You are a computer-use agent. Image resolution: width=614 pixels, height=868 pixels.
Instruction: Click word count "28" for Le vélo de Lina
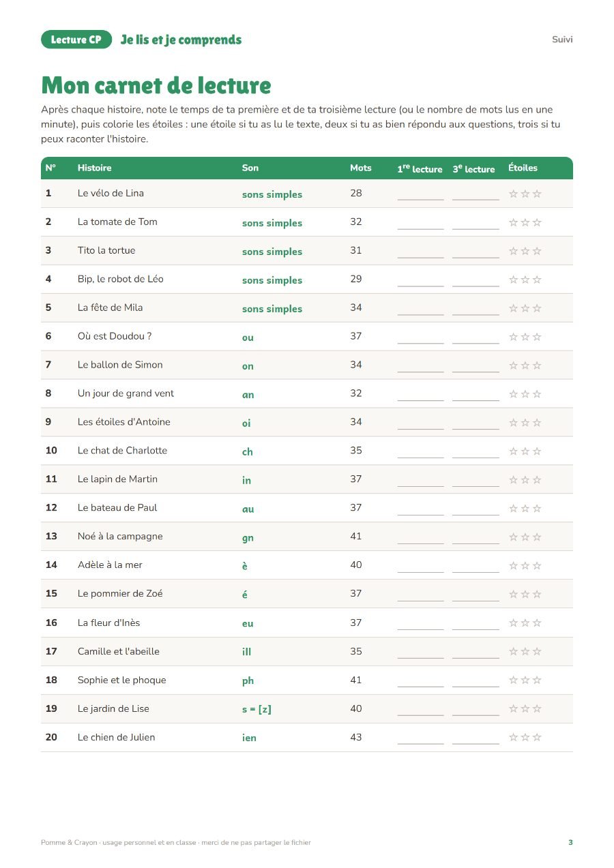tap(356, 193)
